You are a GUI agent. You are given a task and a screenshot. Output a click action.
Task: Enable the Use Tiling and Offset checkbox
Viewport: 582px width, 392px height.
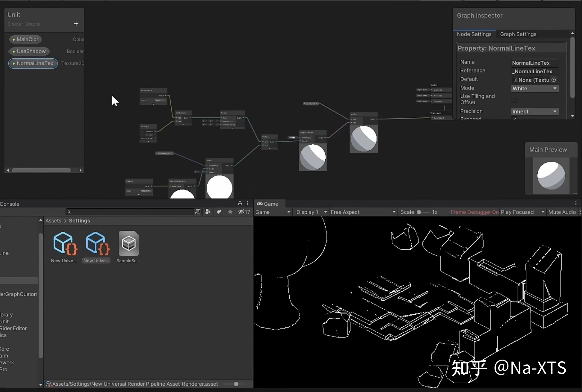click(514, 99)
